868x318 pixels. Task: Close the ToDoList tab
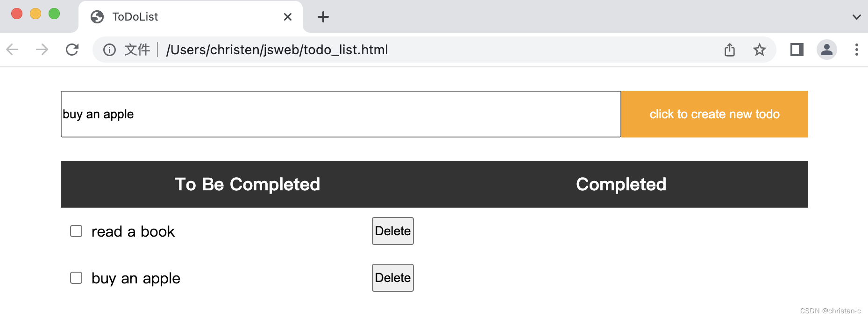[288, 17]
